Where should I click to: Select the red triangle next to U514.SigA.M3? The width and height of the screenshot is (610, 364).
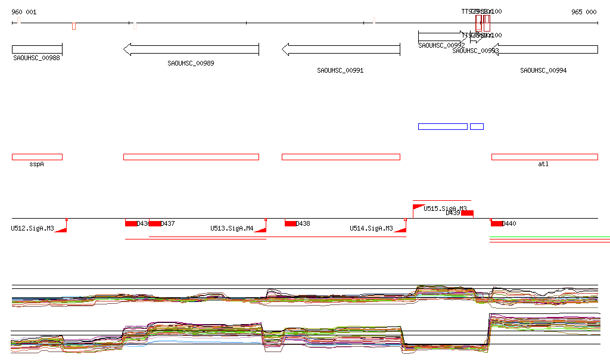[400, 230]
